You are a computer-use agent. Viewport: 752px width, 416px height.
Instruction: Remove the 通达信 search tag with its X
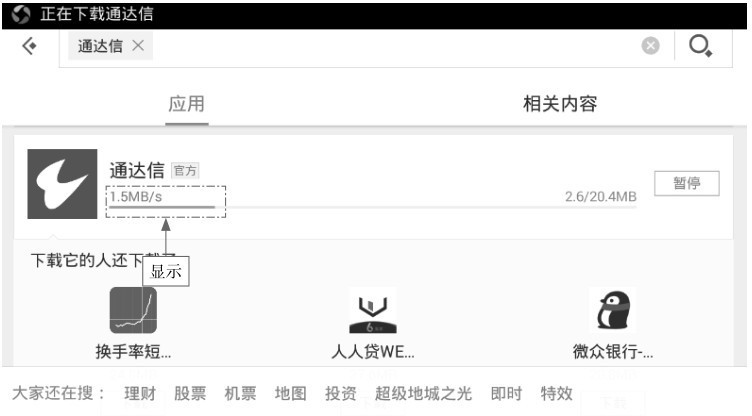[138, 46]
